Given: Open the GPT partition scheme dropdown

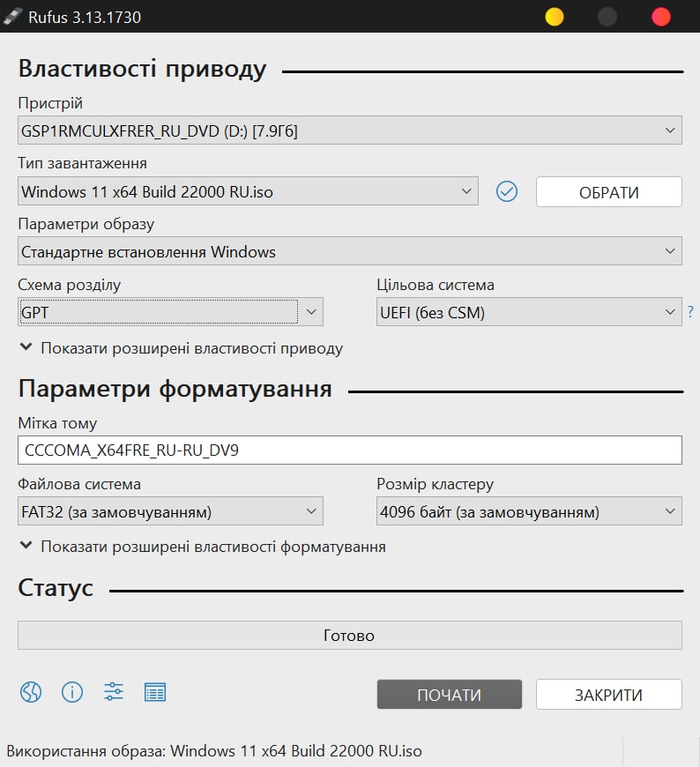Looking at the screenshot, I should (170, 311).
